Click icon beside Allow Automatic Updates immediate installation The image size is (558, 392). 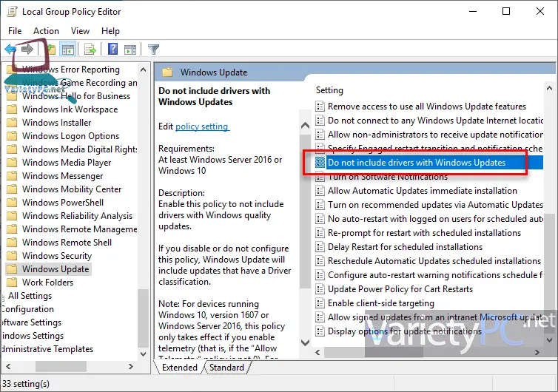click(320, 191)
